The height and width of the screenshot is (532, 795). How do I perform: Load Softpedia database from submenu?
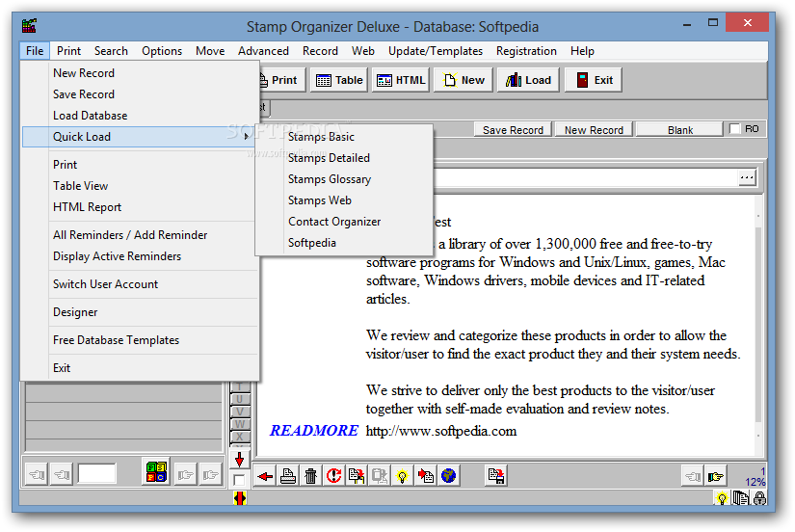(x=345, y=243)
